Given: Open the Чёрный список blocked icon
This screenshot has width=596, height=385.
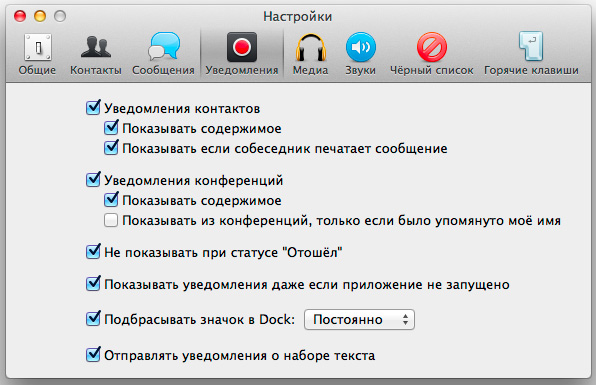Looking at the screenshot, I should pyautogui.click(x=431, y=47).
